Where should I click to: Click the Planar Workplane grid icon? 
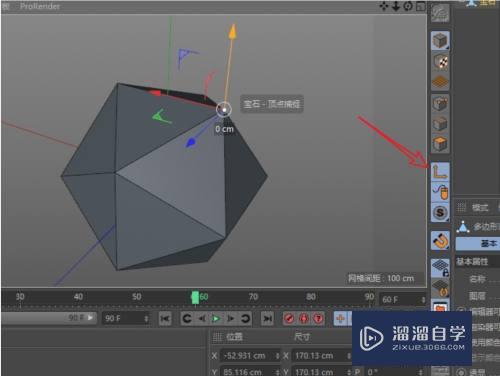coord(440,288)
